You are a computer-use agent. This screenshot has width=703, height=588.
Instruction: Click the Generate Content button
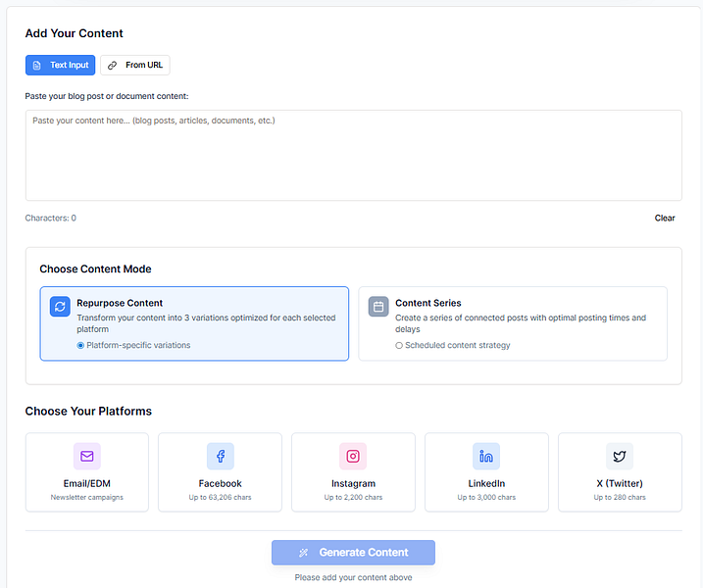click(x=353, y=553)
